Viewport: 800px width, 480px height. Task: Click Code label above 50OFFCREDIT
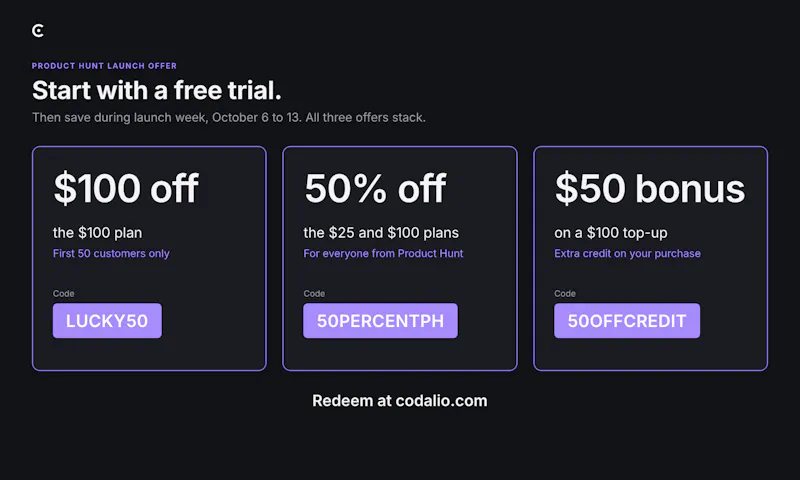[565, 293]
